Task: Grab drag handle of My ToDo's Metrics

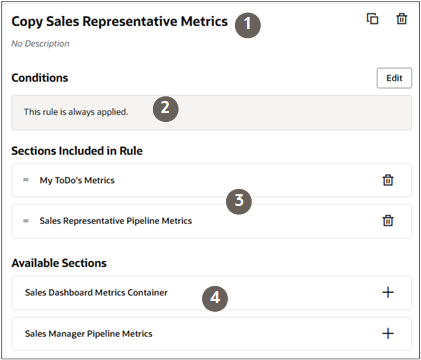Action: tap(26, 180)
